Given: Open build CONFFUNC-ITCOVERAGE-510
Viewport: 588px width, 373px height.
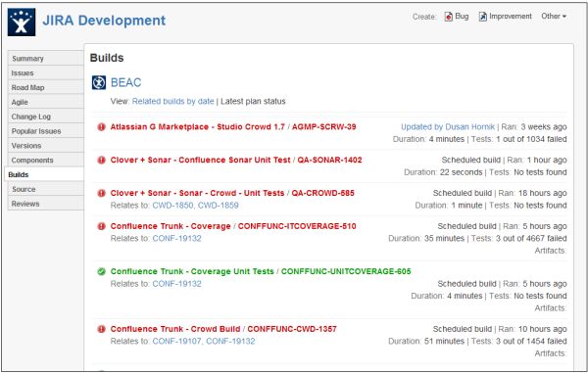Looking at the screenshot, I should tap(297, 226).
